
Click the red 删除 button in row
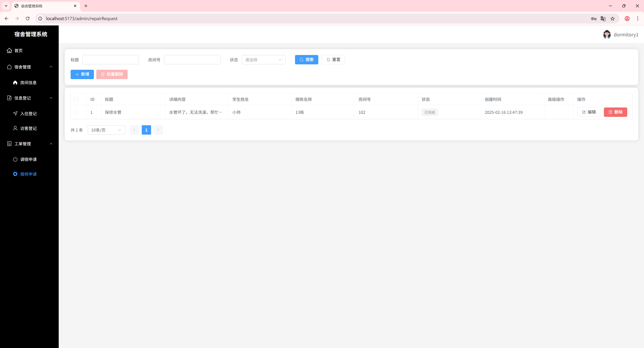(x=615, y=112)
